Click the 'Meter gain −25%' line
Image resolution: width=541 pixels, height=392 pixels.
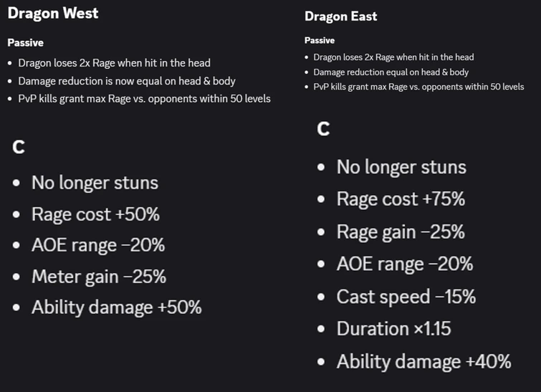[x=99, y=277]
